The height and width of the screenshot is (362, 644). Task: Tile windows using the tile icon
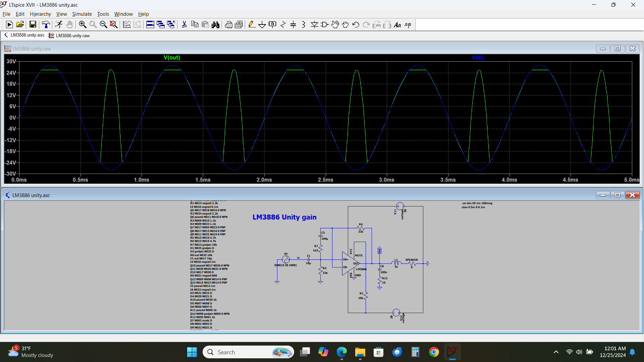click(x=150, y=24)
